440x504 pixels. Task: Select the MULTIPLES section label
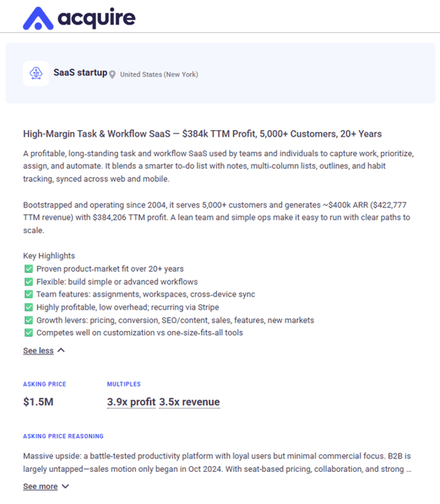tap(124, 384)
